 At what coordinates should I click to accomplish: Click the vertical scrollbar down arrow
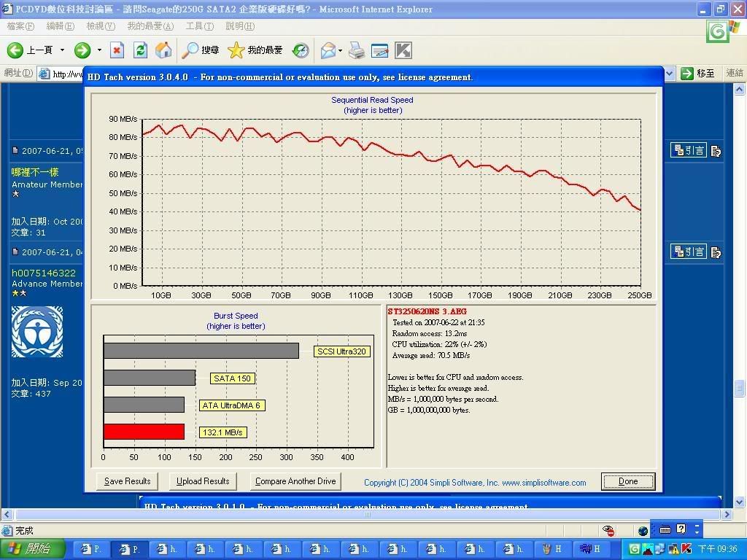740,502
